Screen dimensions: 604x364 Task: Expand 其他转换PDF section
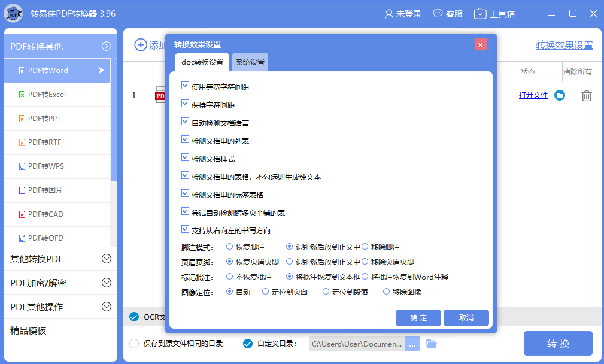point(107,259)
